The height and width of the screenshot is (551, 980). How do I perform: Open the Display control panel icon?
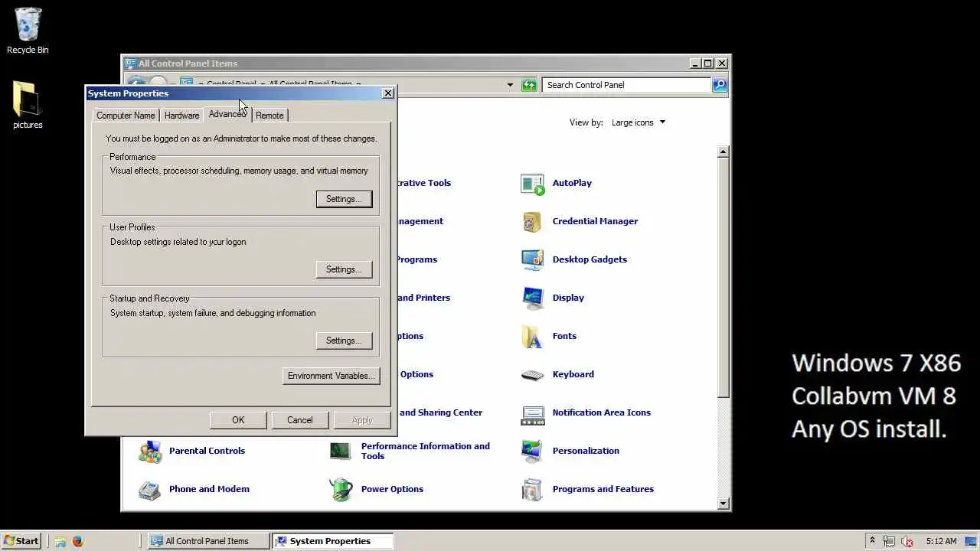(x=532, y=298)
